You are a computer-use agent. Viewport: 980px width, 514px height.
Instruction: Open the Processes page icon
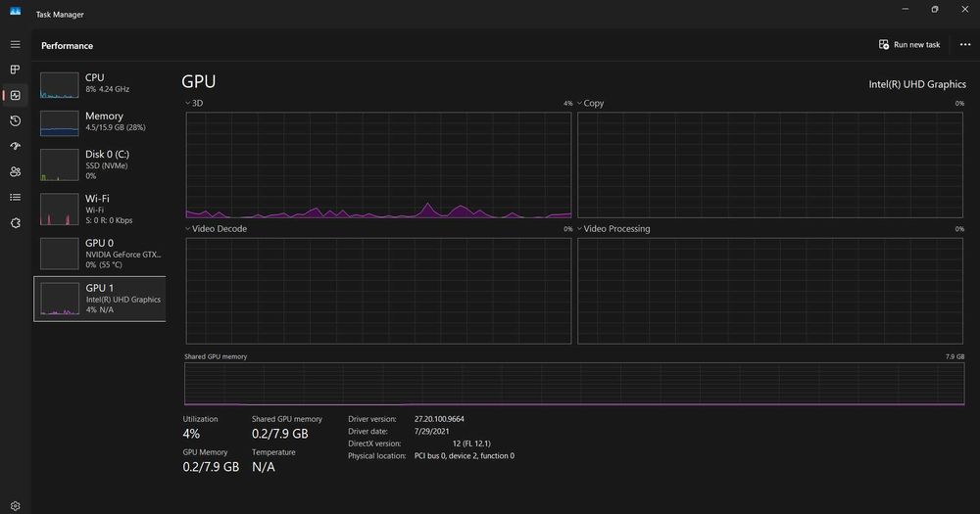click(x=15, y=70)
